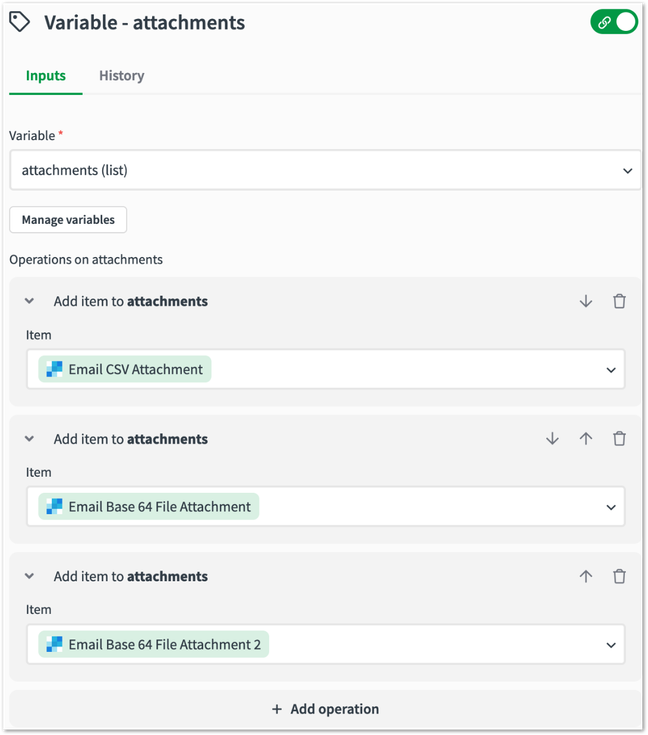The image size is (648, 735).
Task: Delete the third Add item operation
Action: pyautogui.click(x=619, y=577)
